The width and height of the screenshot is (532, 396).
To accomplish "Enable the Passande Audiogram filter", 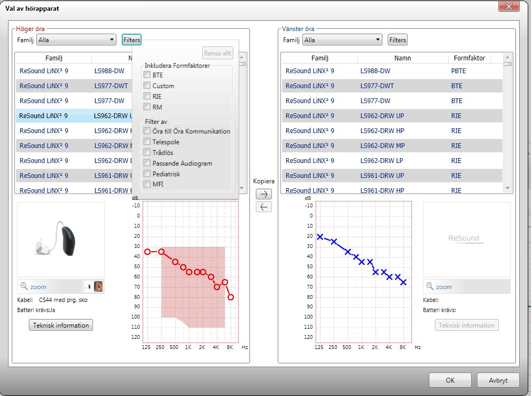I will tap(147, 163).
